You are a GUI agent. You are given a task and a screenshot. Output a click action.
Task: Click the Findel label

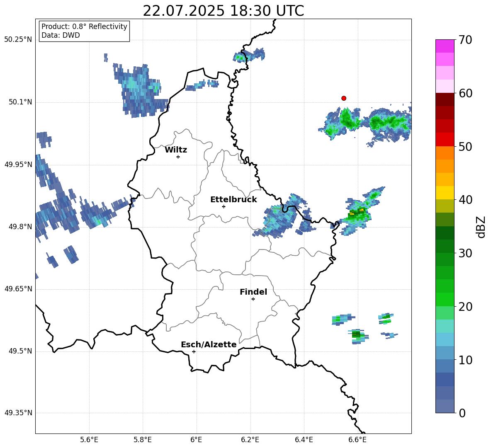[x=253, y=292]
